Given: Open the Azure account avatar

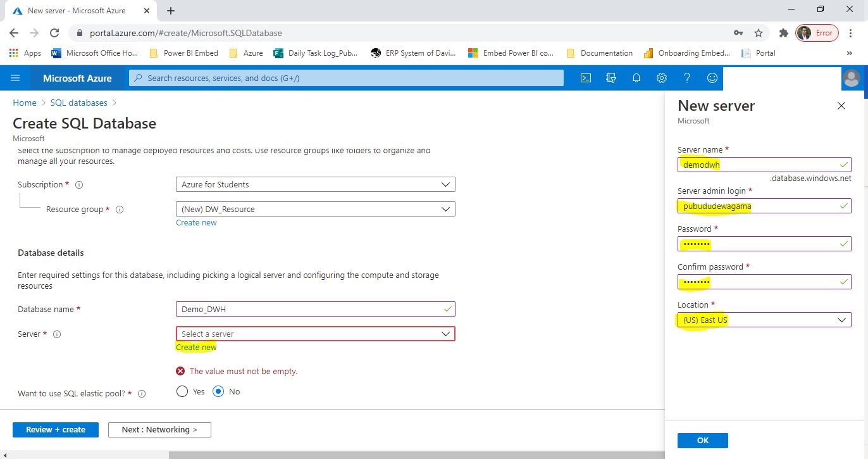Looking at the screenshot, I should 852,79.
